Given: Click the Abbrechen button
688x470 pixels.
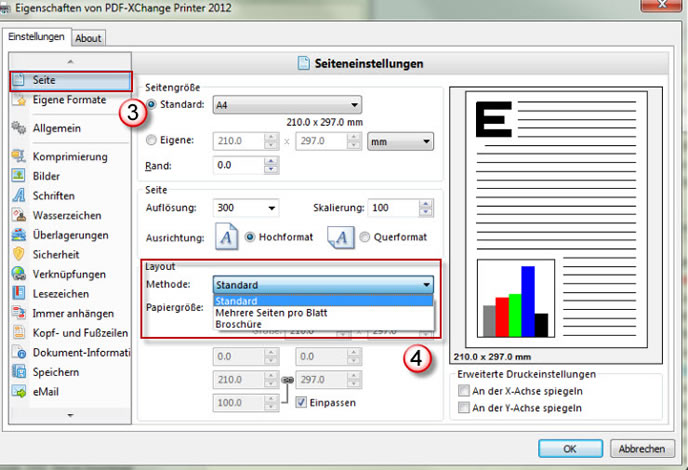Looking at the screenshot, I should point(642,448).
